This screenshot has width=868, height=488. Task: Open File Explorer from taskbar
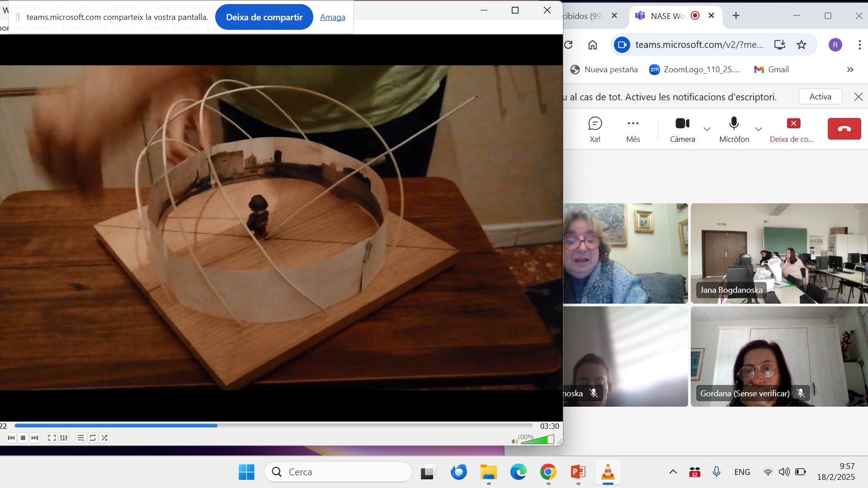488,472
